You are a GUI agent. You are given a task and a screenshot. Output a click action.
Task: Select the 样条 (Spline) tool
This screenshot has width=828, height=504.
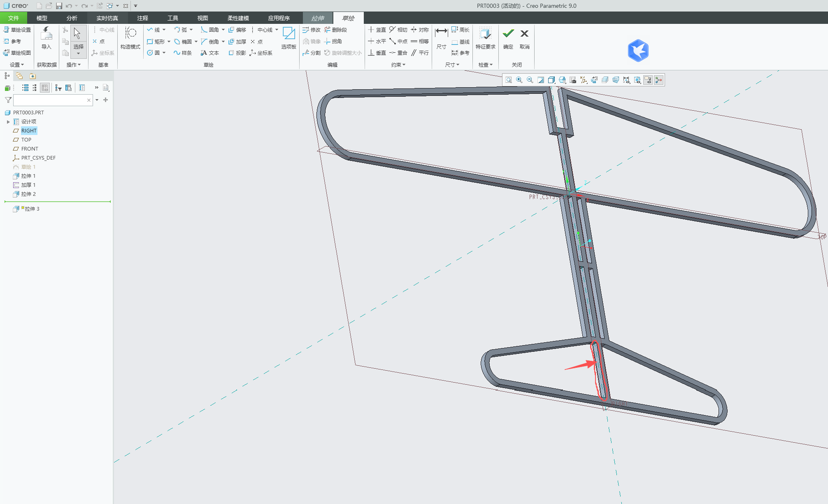tap(183, 53)
